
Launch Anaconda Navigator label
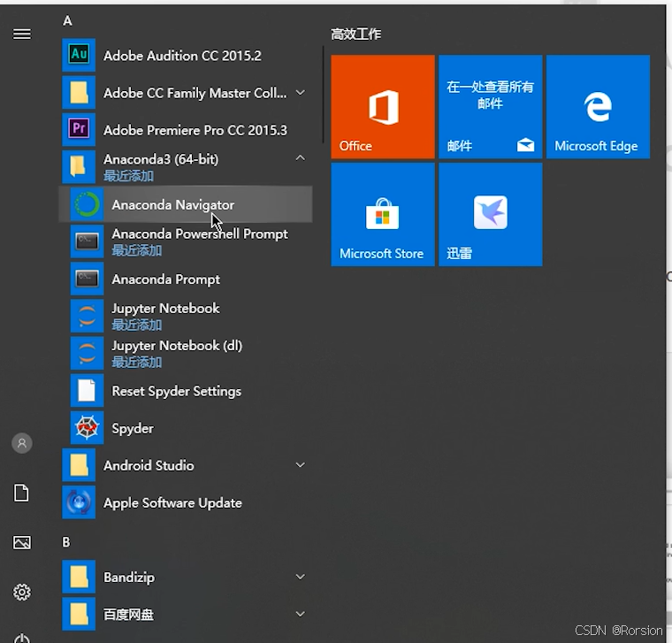click(172, 205)
